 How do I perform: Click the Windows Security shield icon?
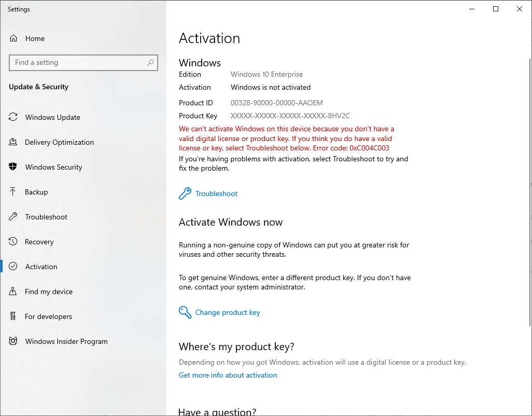13,167
